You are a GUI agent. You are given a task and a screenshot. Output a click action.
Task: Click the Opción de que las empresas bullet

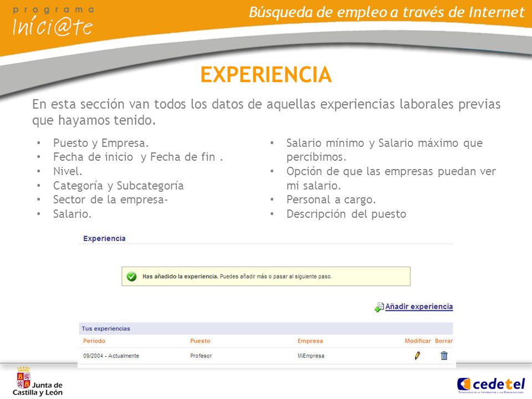391,178
